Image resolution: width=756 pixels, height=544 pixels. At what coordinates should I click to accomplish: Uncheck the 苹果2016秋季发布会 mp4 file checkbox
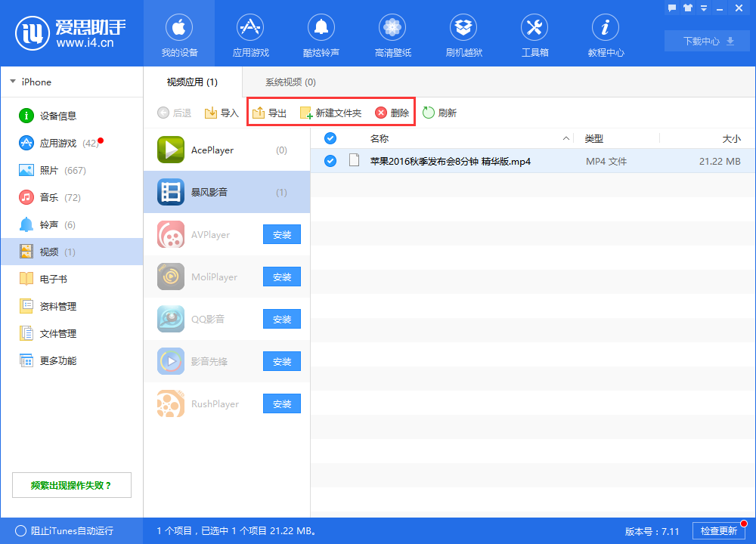pyautogui.click(x=330, y=160)
